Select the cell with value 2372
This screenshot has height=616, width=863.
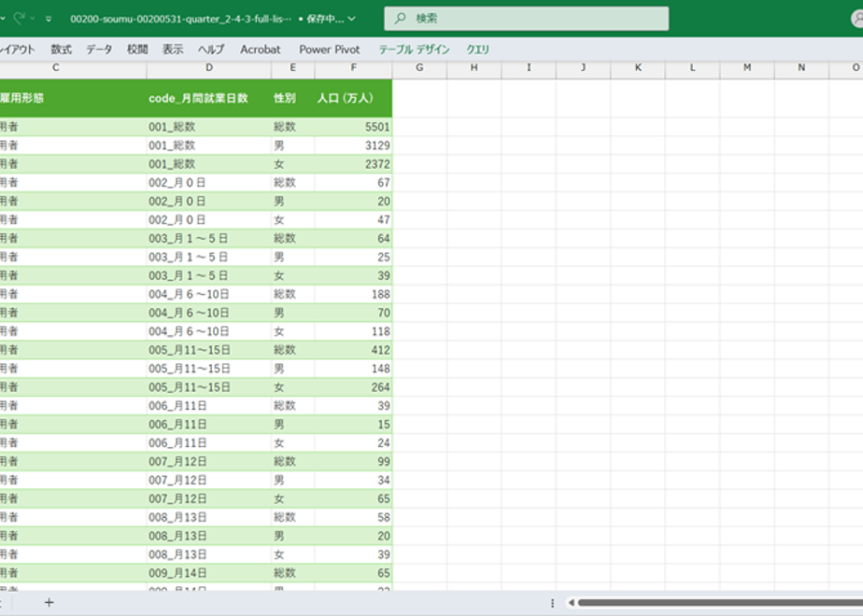[x=353, y=164]
